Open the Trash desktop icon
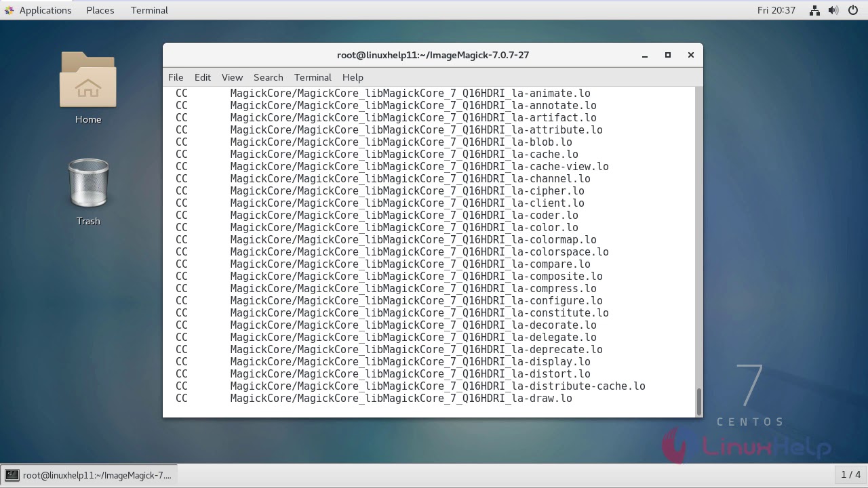Image resolution: width=868 pixels, height=488 pixels. (88, 192)
